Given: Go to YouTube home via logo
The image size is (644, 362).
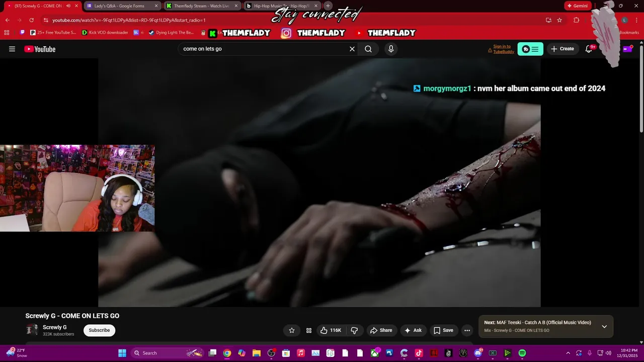Looking at the screenshot, I should coord(40,49).
